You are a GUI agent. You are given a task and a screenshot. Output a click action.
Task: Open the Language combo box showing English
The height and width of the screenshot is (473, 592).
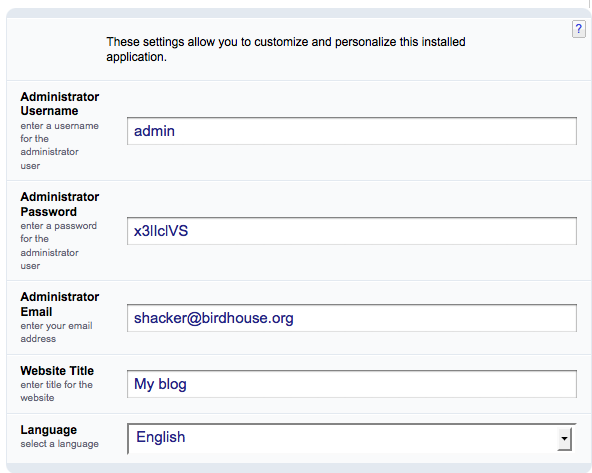pos(352,438)
